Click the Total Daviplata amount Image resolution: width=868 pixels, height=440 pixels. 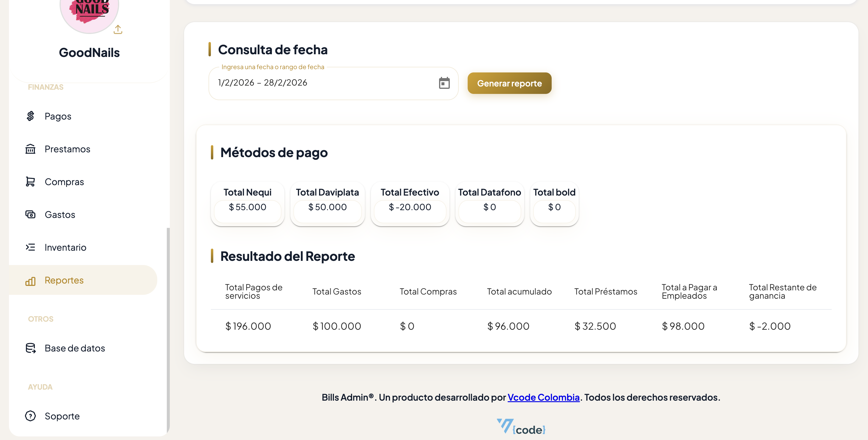pyautogui.click(x=328, y=207)
